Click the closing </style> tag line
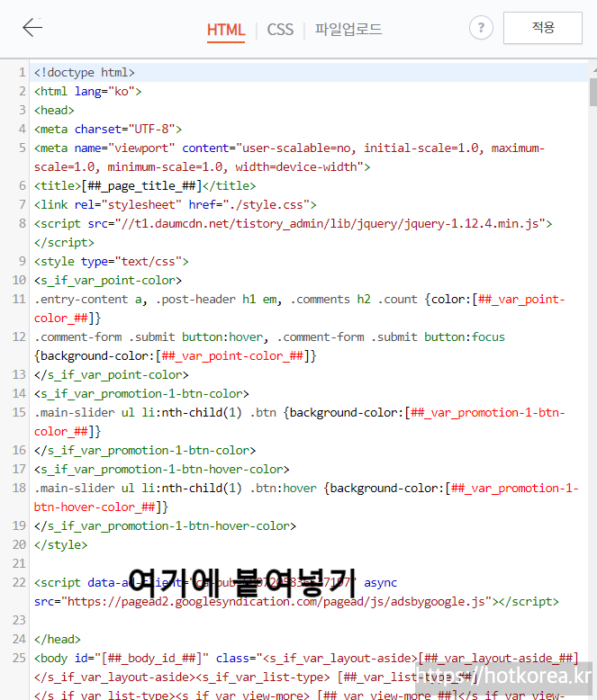The image size is (597, 700). 60,544
